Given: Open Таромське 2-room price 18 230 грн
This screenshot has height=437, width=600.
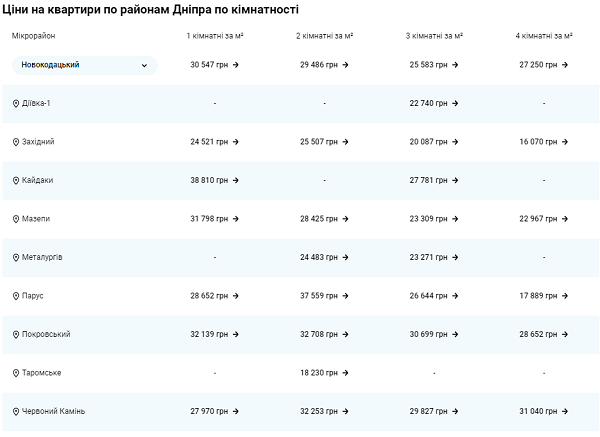Looking at the screenshot, I should tap(324, 373).
